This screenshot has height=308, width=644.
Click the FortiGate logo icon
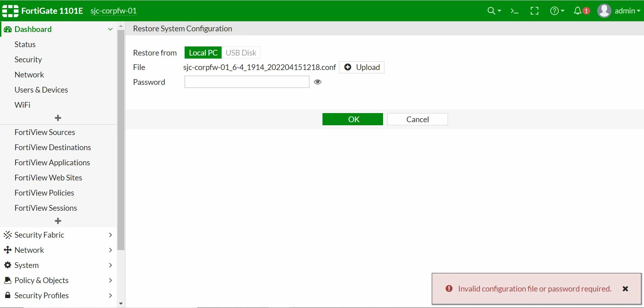click(10, 11)
